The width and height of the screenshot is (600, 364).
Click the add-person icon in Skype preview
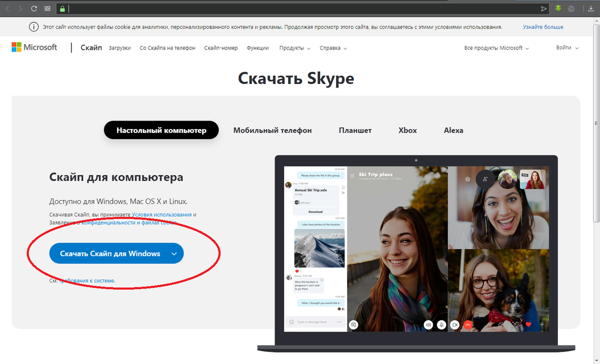485,178
